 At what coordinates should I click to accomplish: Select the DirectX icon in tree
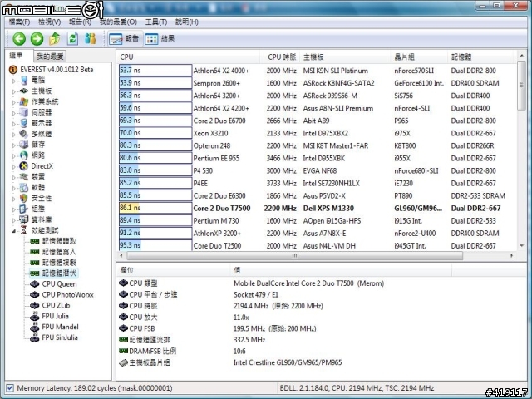pyautogui.click(x=24, y=166)
